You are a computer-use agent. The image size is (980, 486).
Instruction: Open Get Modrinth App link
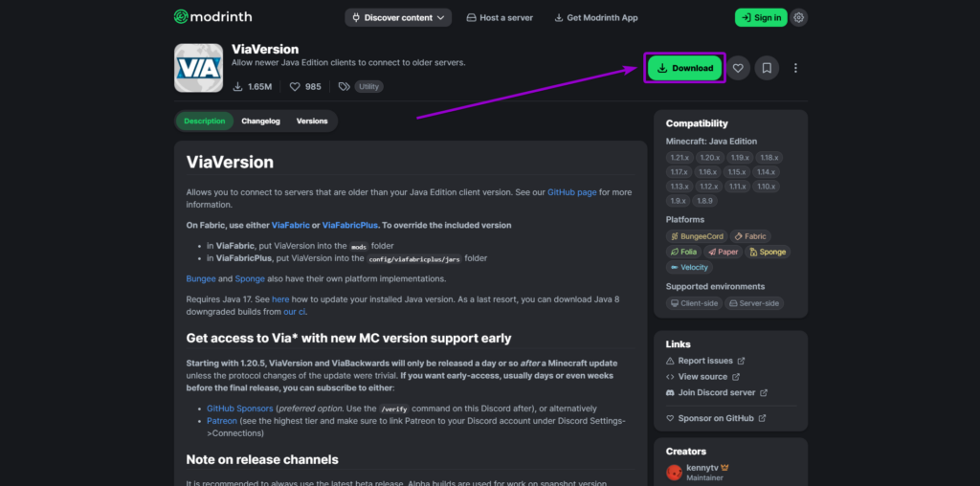pos(596,17)
